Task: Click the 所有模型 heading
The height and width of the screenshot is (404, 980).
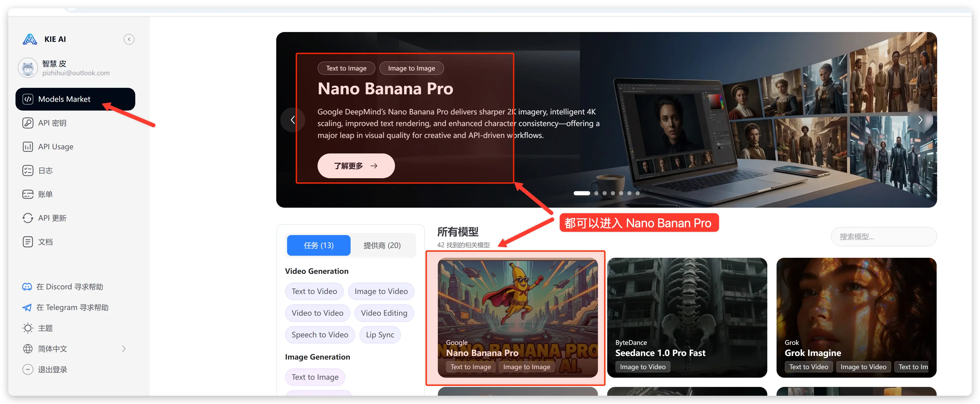Action: click(x=458, y=232)
